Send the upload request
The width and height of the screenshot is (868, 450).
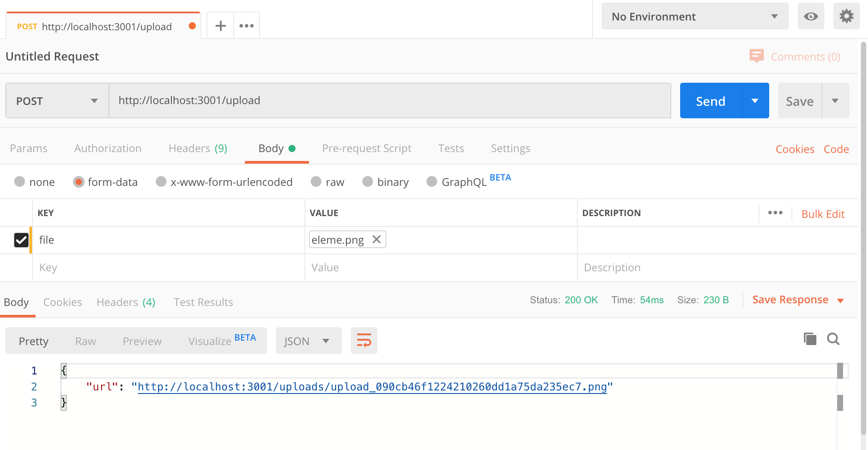[x=710, y=100]
